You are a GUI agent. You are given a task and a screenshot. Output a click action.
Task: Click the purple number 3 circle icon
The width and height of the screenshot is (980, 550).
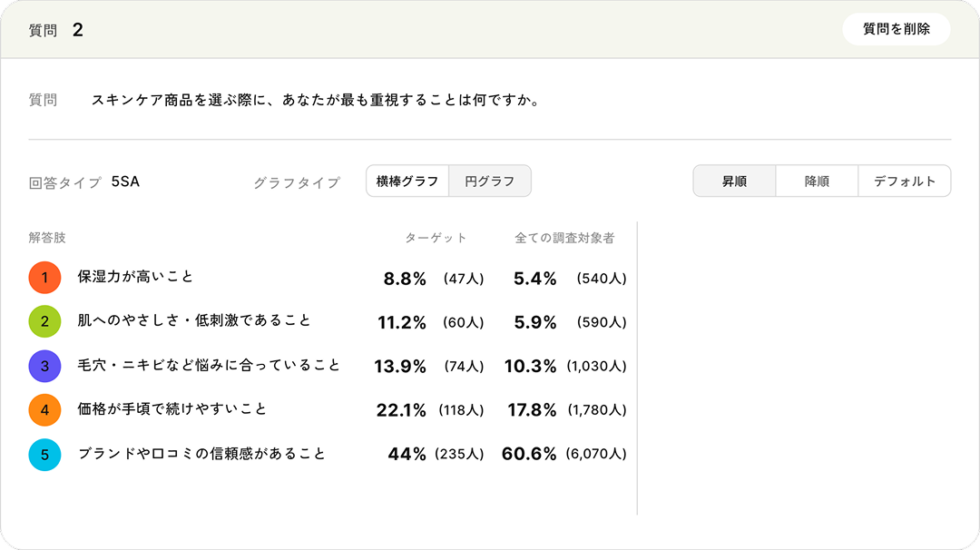(x=44, y=366)
